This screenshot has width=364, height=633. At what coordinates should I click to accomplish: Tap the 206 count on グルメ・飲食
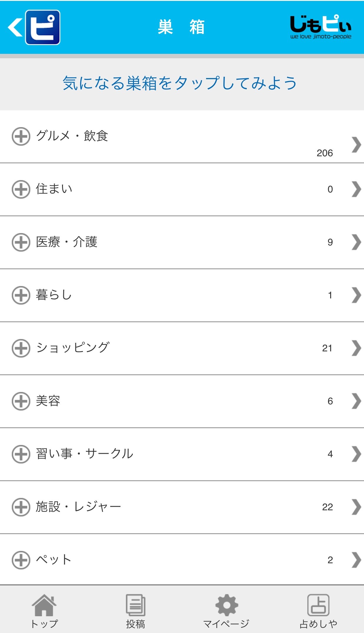[x=325, y=153]
